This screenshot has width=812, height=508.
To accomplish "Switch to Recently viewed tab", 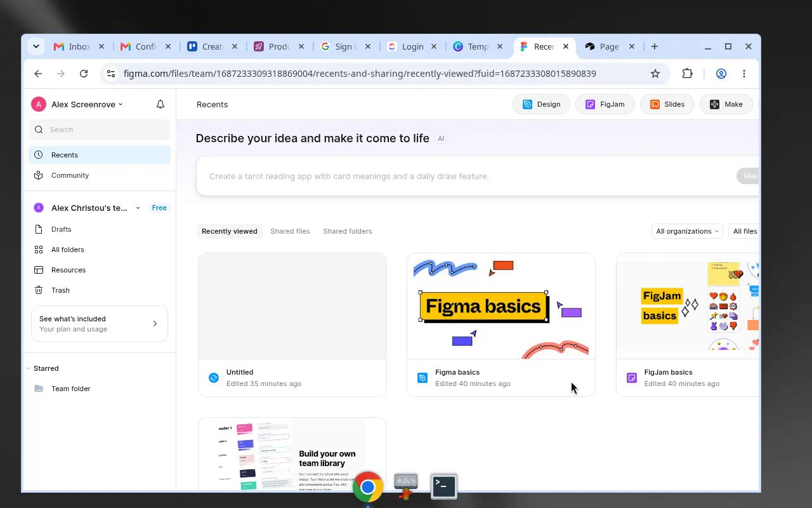I will (x=230, y=231).
